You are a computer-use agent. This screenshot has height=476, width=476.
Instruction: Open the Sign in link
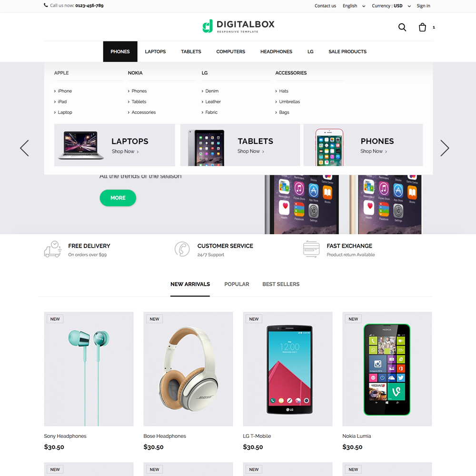tap(423, 6)
